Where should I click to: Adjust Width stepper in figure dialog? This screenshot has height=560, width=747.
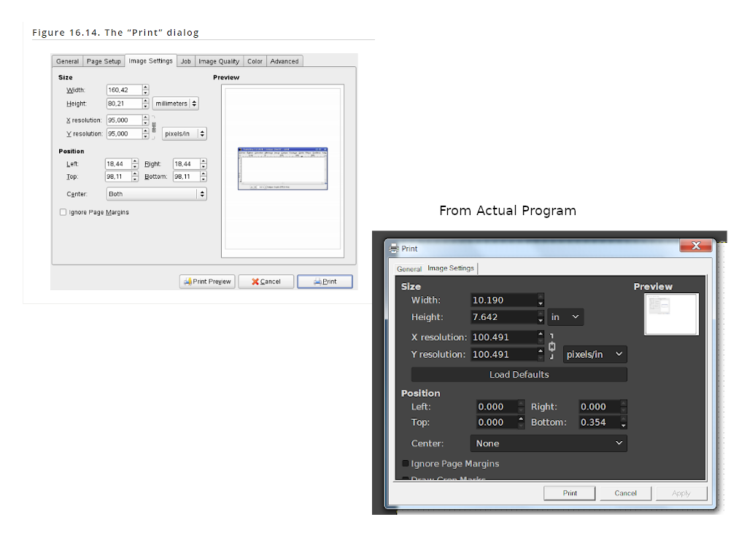click(x=146, y=90)
